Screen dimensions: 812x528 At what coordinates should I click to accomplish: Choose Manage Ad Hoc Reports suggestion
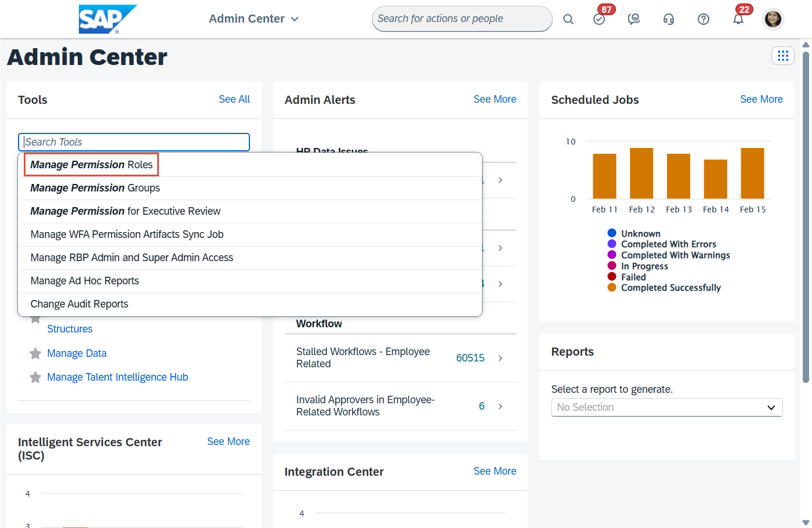tap(85, 281)
